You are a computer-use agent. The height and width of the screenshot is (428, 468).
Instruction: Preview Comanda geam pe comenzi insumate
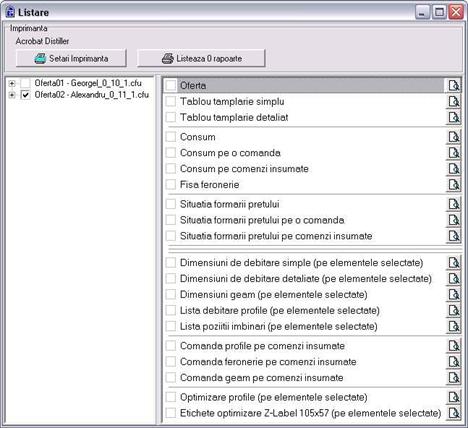(453, 378)
